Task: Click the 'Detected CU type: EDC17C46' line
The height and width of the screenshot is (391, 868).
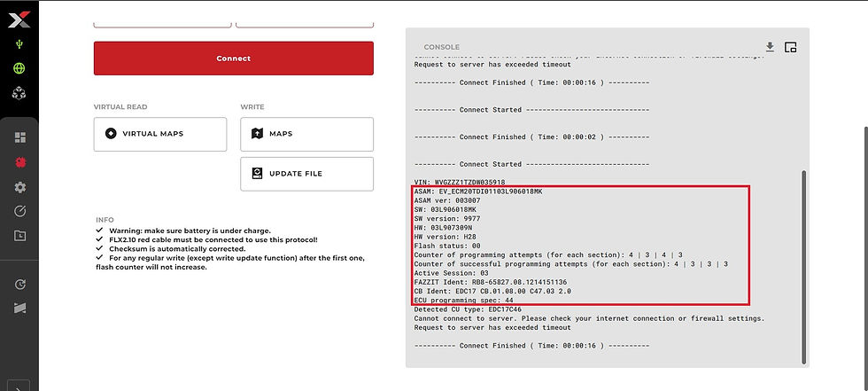Action: tap(468, 309)
